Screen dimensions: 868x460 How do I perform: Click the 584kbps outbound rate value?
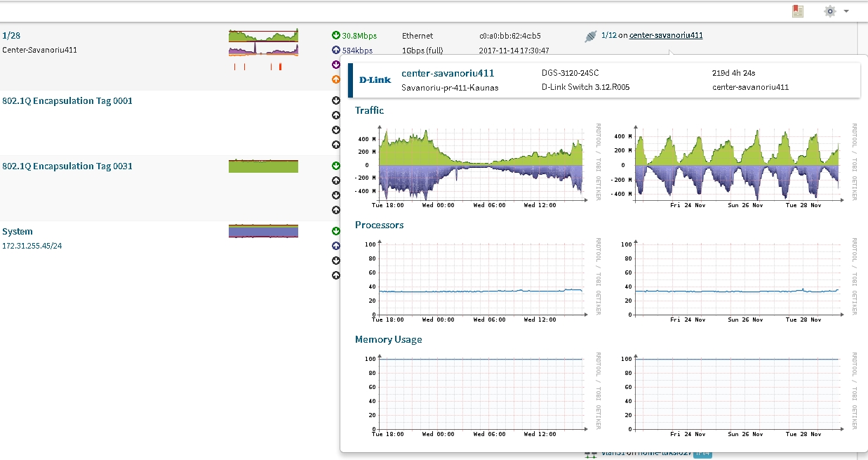[x=357, y=51]
